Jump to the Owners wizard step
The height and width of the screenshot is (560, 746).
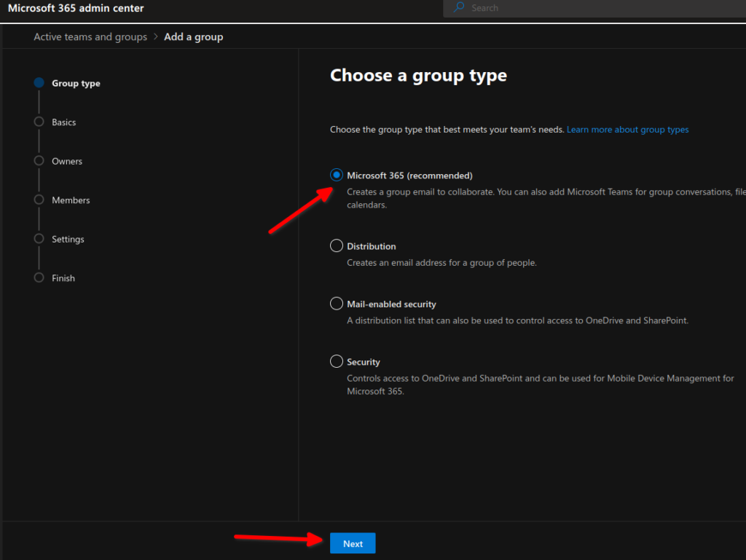coord(58,161)
